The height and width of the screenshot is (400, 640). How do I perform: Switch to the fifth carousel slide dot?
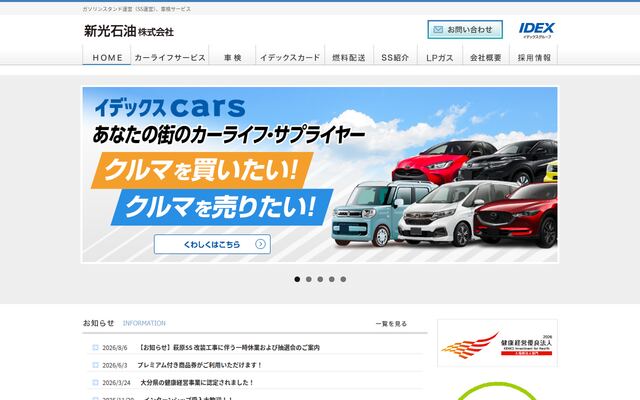343,279
